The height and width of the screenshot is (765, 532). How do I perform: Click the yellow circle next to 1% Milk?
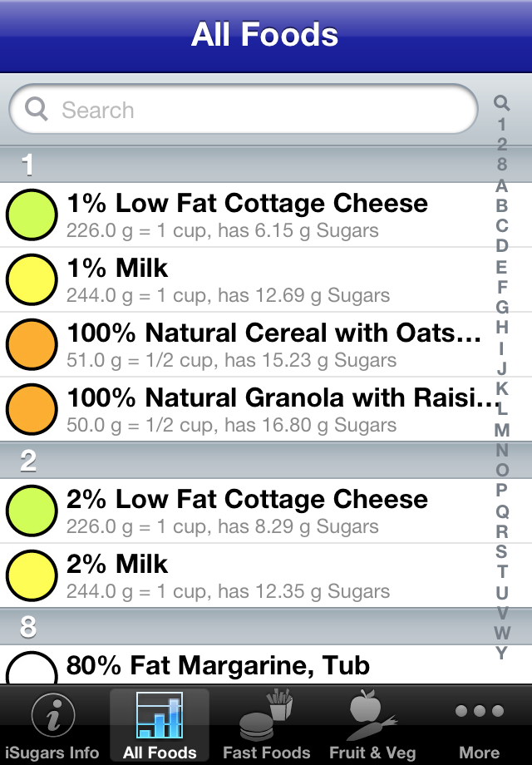click(32, 279)
